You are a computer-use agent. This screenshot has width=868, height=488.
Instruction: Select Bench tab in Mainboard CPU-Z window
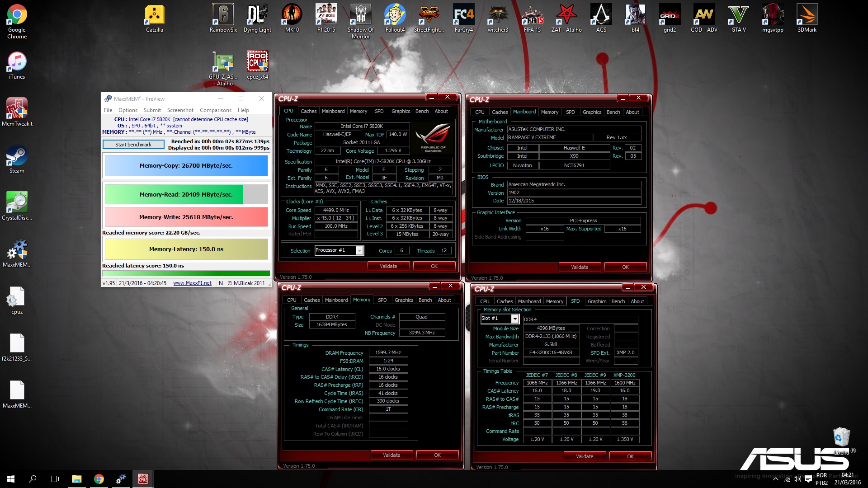(613, 112)
